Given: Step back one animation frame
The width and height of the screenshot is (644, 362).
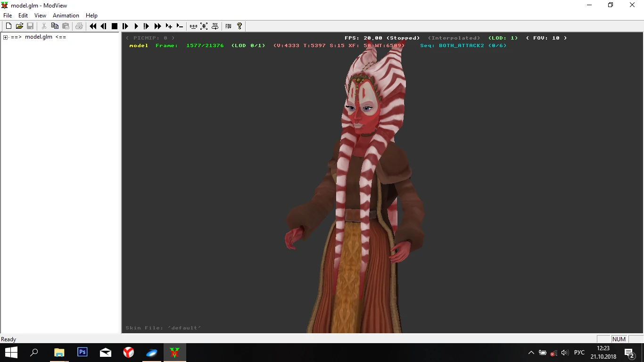Looking at the screenshot, I should click(103, 26).
